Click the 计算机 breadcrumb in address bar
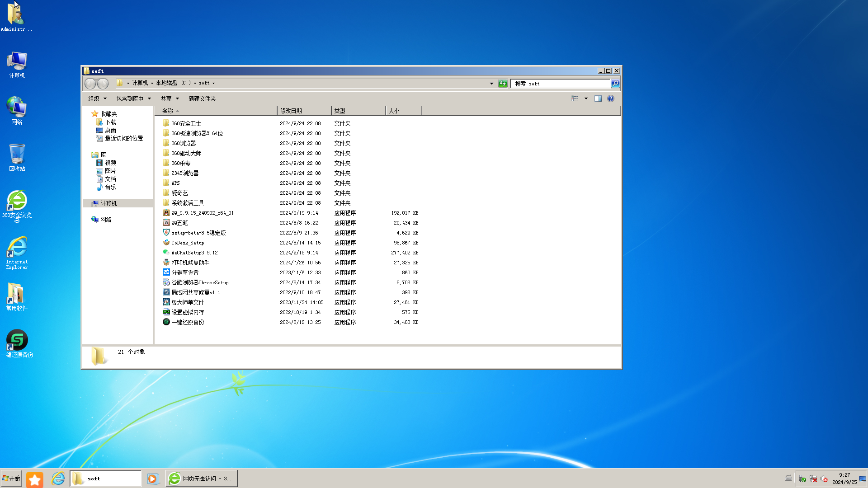 pyautogui.click(x=140, y=83)
